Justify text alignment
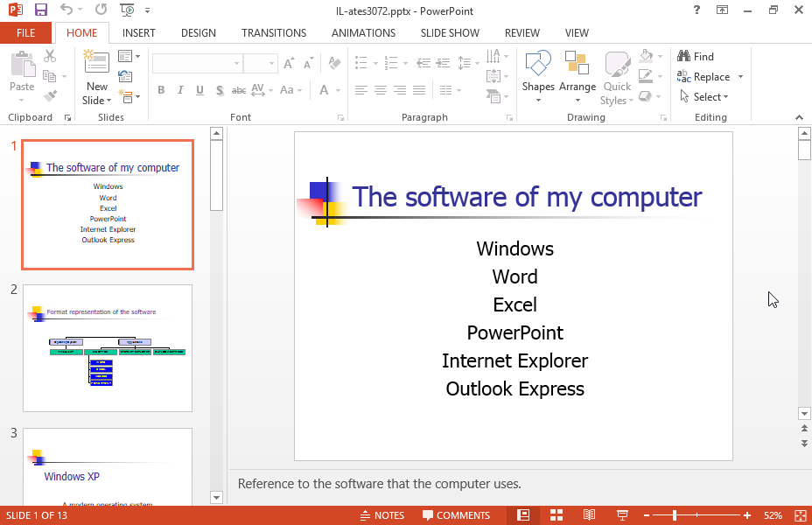812x525 pixels. (x=419, y=90)
